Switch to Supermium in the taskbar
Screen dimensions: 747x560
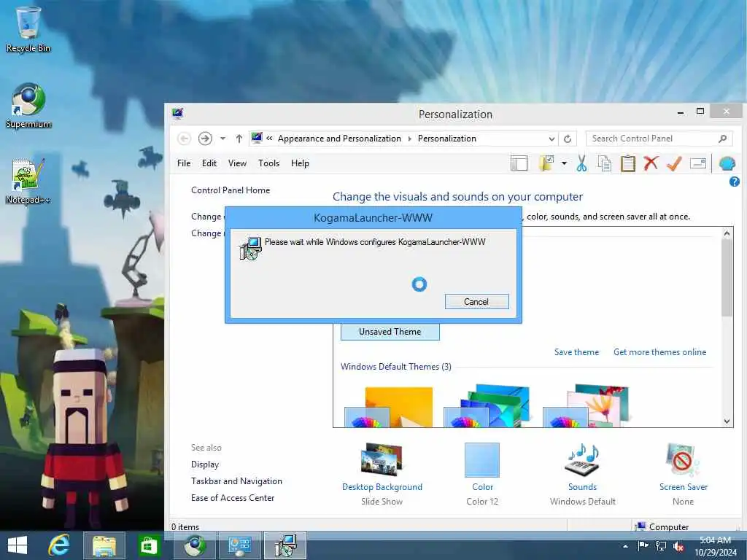(x=195, y=545)
